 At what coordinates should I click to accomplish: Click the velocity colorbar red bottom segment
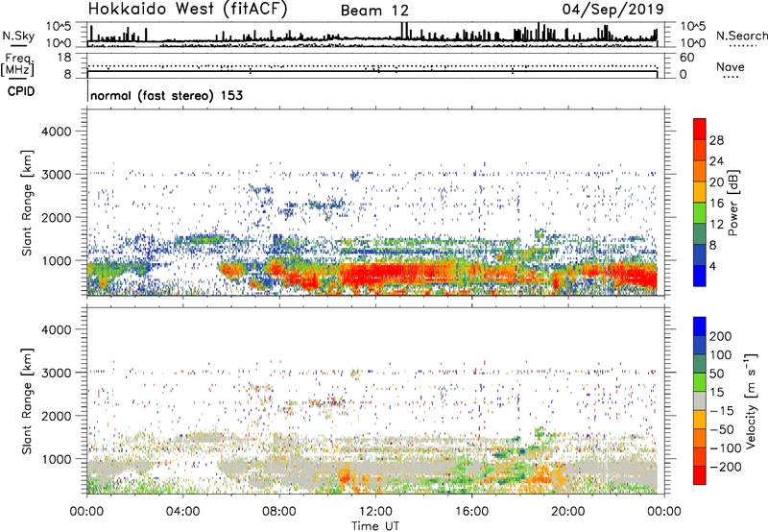pyautogui.click(x=700, y=475)
